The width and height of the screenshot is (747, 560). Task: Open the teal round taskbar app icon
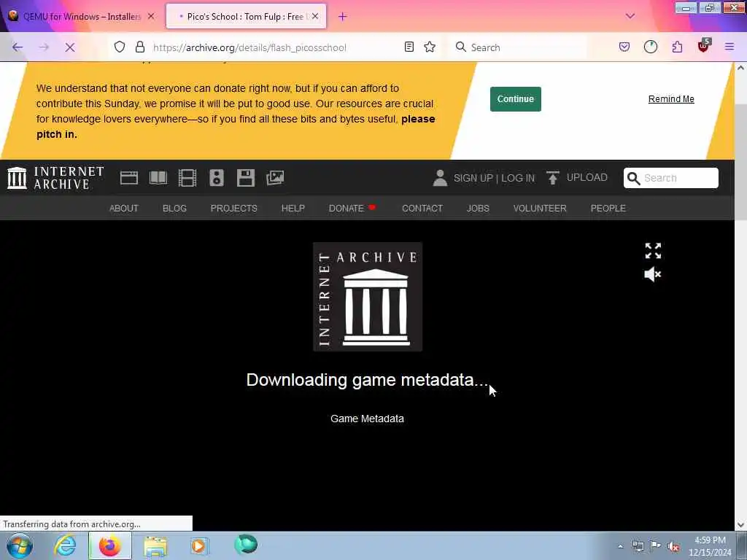(x=246, y=544)
